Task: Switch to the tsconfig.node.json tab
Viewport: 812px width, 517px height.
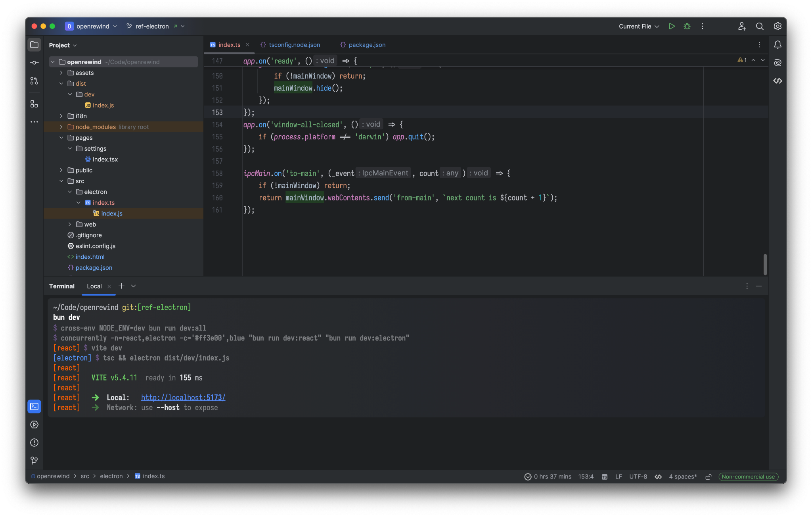Action: point(293,45)
